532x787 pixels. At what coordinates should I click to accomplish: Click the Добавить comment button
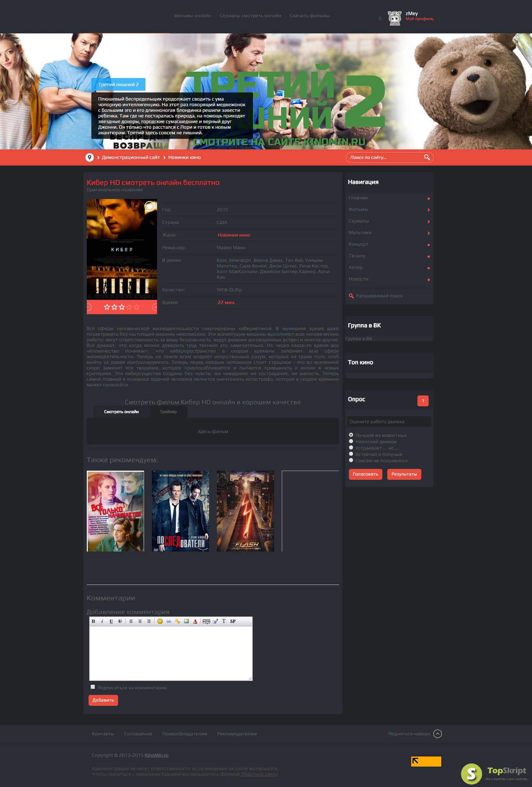point(103,700)
